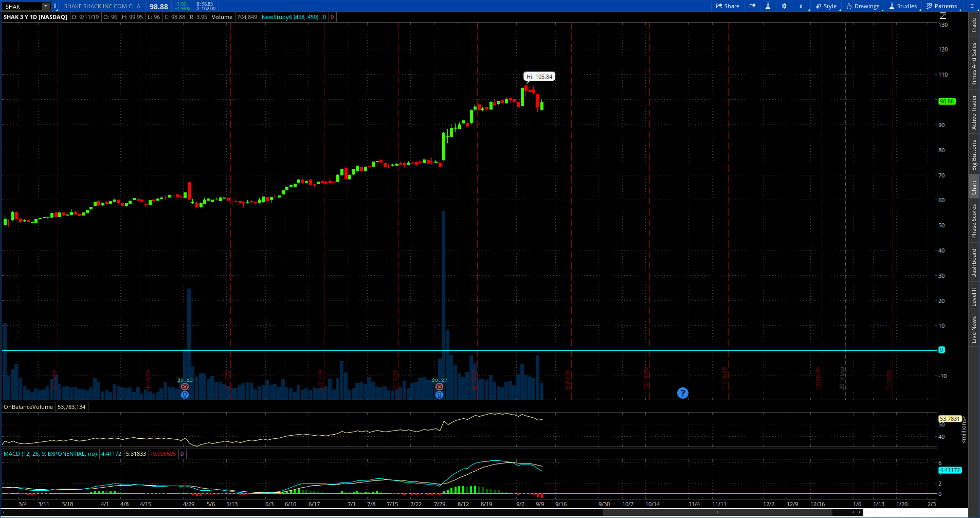Click the symbol link chain icon
Screen dimensions: 980x518
click(55, 6)
